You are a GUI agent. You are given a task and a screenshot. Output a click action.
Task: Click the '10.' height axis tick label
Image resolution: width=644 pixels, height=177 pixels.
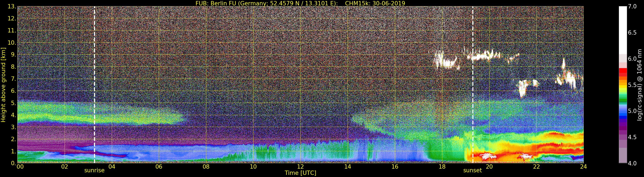tap(12, 43)
